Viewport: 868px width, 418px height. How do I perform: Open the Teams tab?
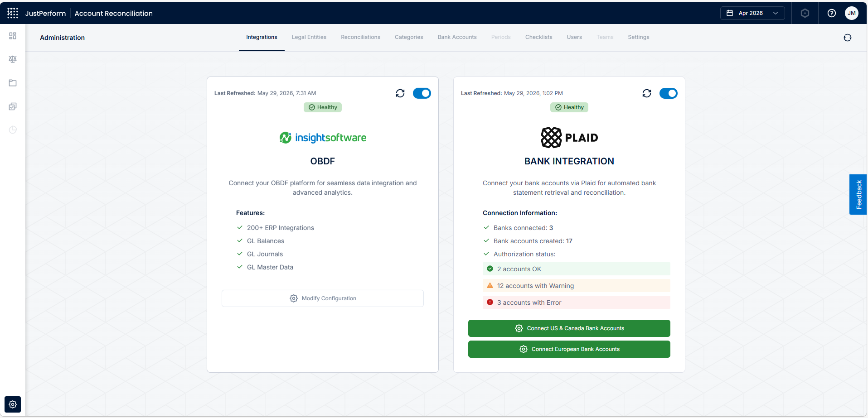[605, 37]
